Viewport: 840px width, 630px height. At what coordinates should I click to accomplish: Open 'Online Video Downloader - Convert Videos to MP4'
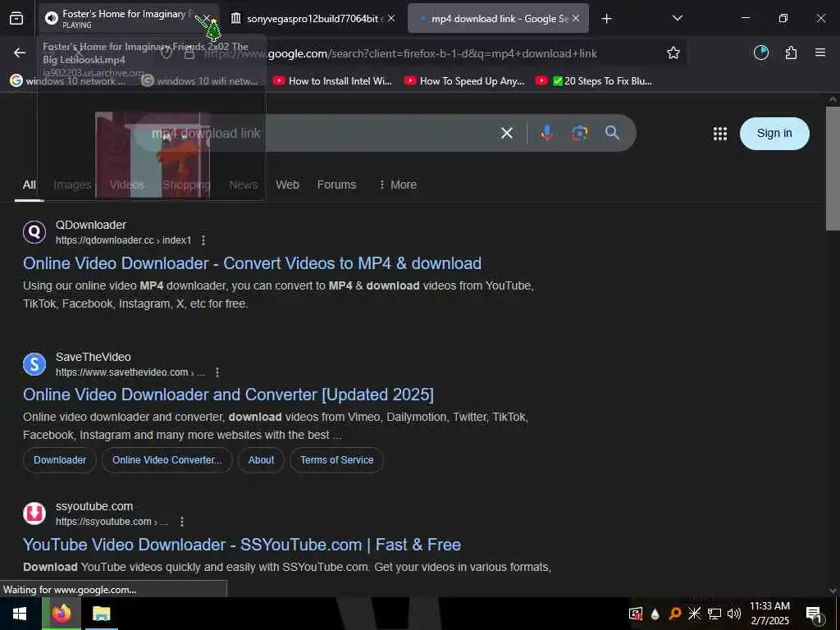[x=252, y=263]
